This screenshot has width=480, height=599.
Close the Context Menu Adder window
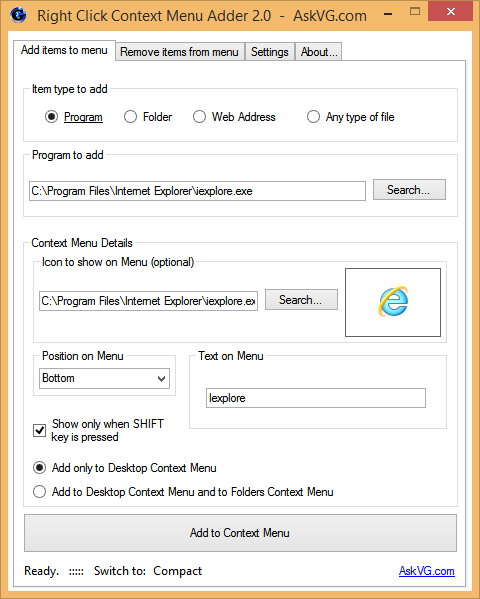tap(451, 11)
